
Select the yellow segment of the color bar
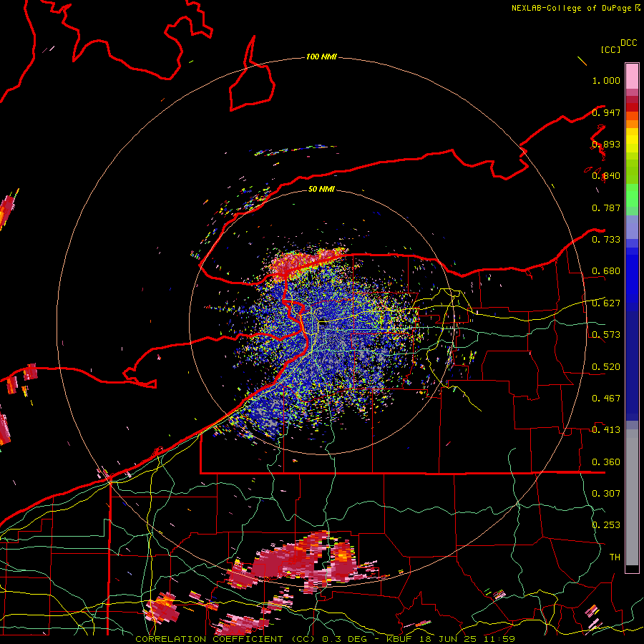click(632, 140)
